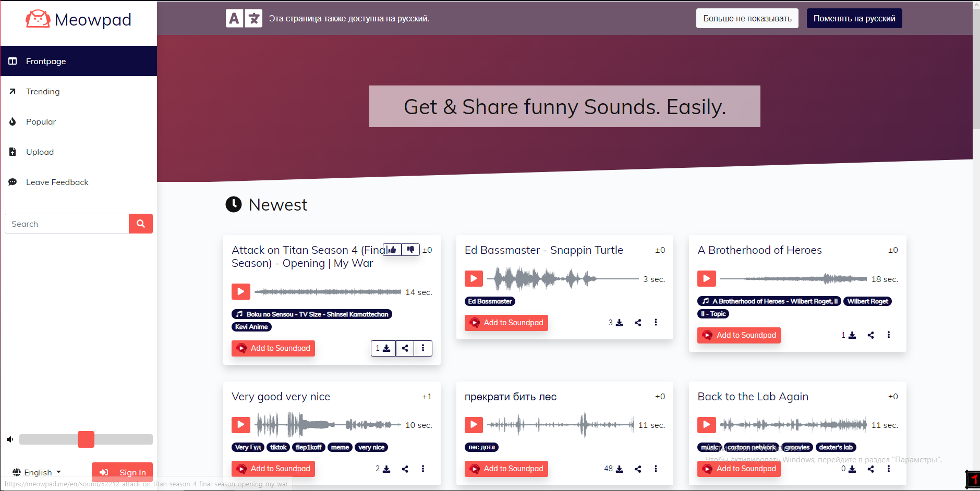Download the Very good very nice sound
Viewport: 980px width, 491px height.
(x=383, y=469)
